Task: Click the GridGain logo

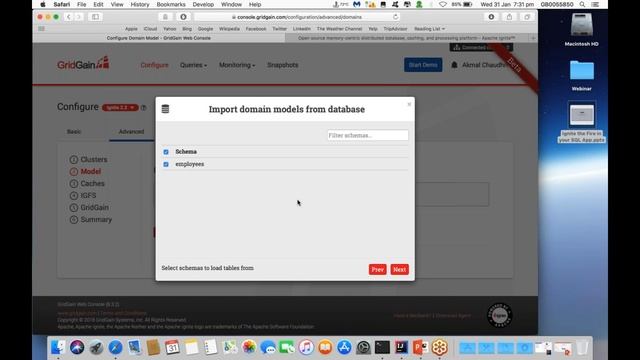Action: click(83, 64)
